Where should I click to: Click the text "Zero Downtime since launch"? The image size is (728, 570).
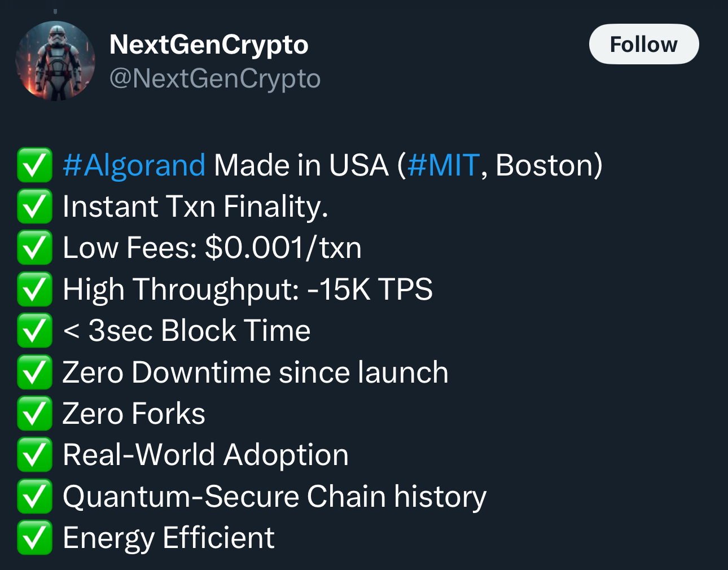coord(256,372)
